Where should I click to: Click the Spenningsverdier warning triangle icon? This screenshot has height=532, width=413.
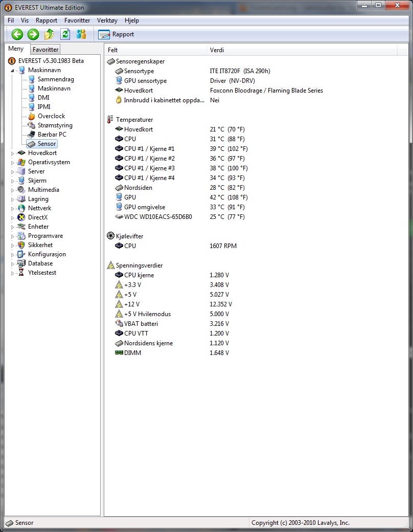coord(111,265)
